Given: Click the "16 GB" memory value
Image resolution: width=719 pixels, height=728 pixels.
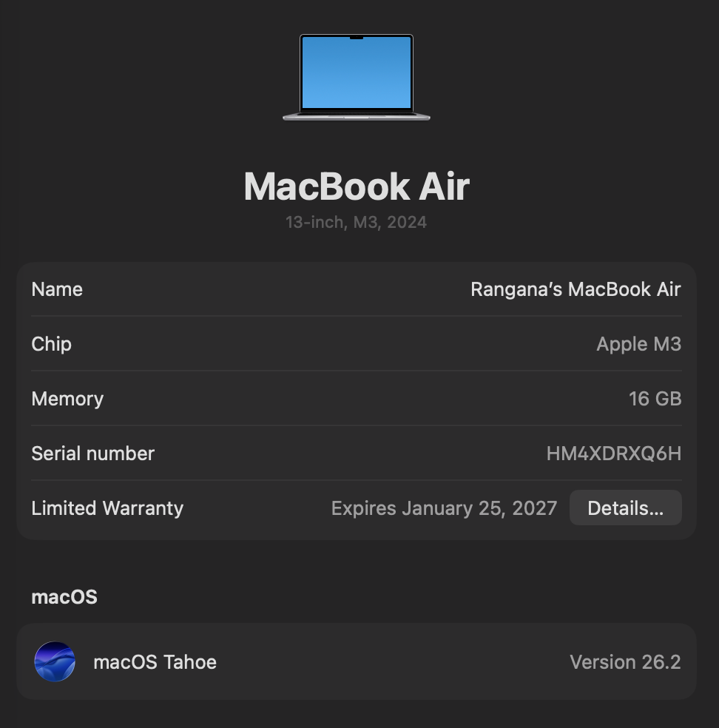Looking at the screenshot, I should pyautogui.click(x=655, y=399).
